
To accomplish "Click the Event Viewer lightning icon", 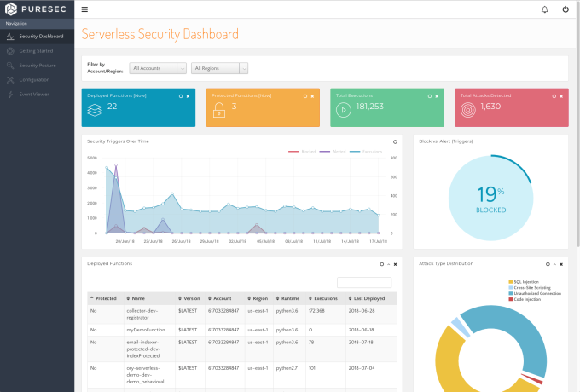I will (x=10, y=95).
